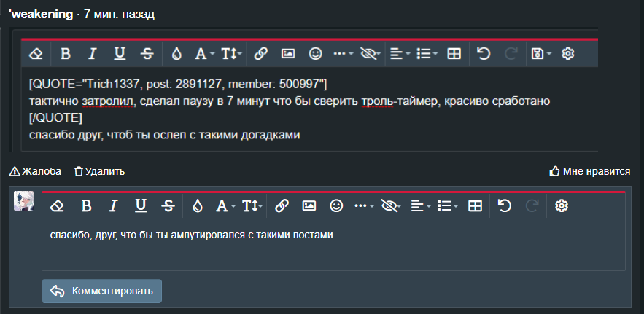
Task: Undo in the comment editor toolbar
Action: (x=505, y=205)
